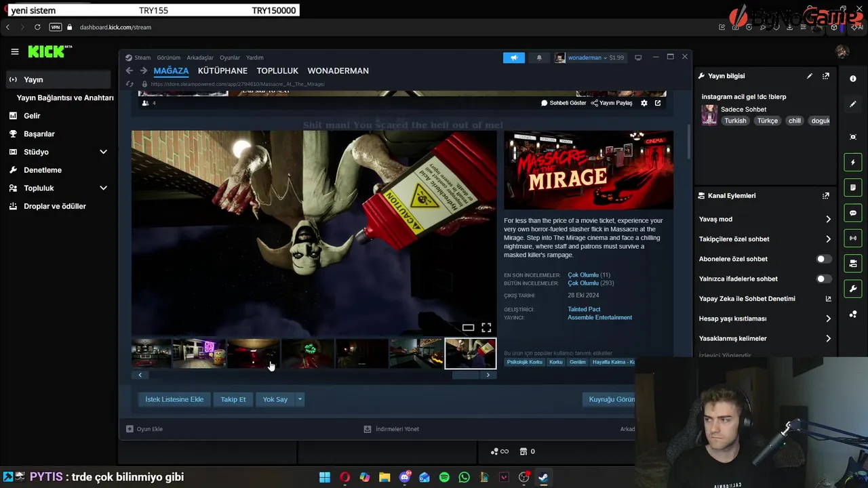
Task: Expand Yasaklanmış kelimeler options
Action: click(x=828, y=338)
